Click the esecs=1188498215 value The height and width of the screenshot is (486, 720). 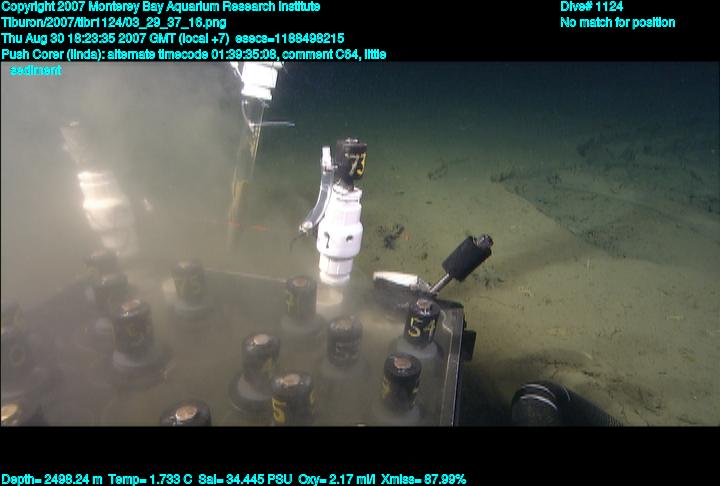[290, 38]
